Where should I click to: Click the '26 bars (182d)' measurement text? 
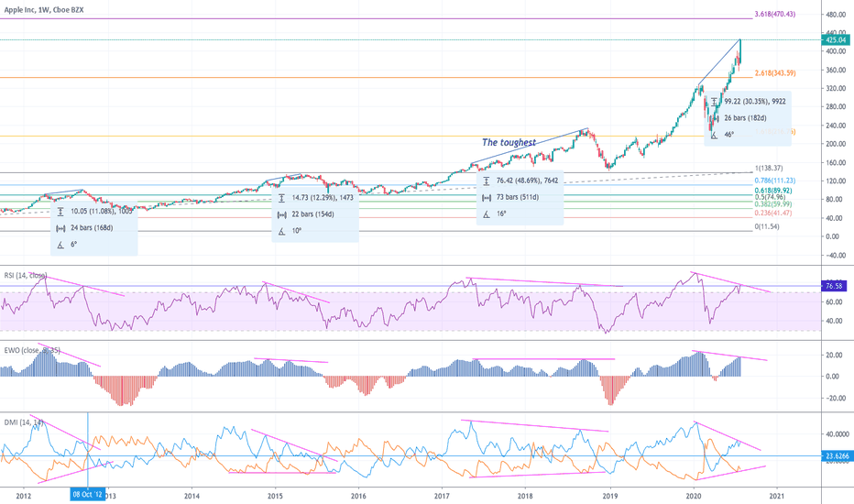pyautogui.click(x=745, y=117)
